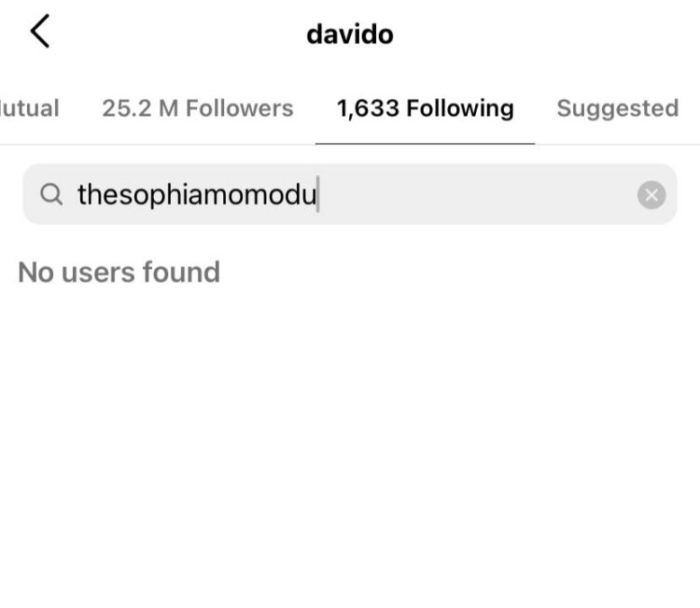700x608 pixels.
Task: Focus the thesophiamomodu search field
Action: click(x=350, y=194)
